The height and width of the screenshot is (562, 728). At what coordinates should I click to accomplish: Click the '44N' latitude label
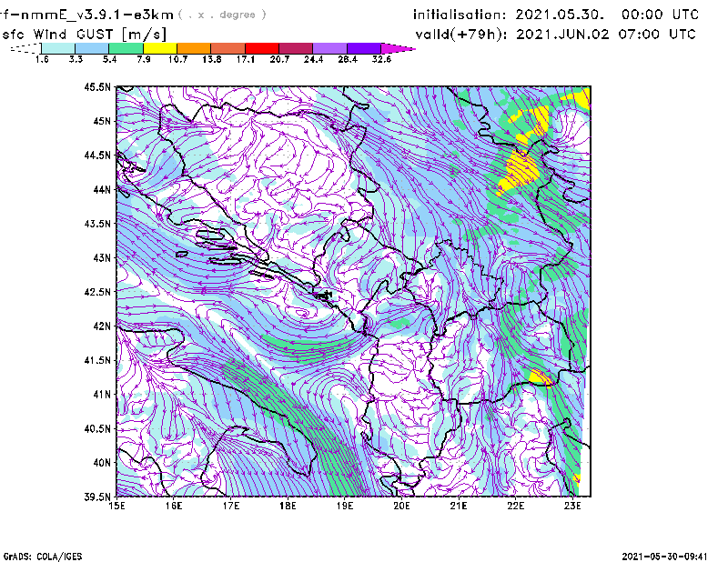coord(102,189)
